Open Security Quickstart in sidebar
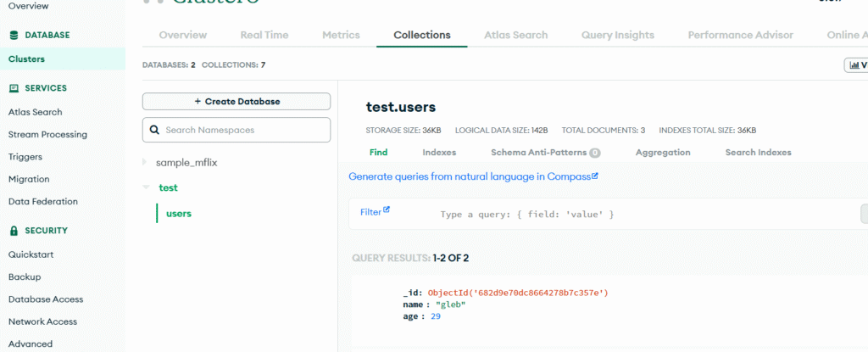 [x=31, y=255]
